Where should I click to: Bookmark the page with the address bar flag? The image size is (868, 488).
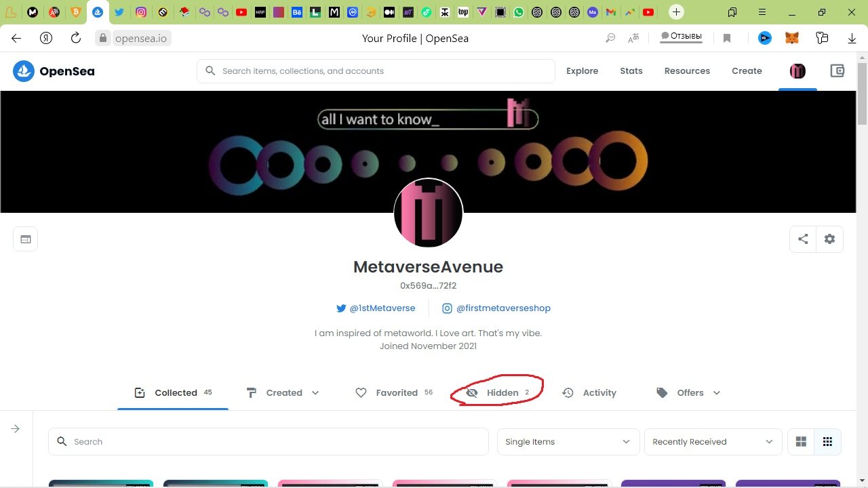727,39
